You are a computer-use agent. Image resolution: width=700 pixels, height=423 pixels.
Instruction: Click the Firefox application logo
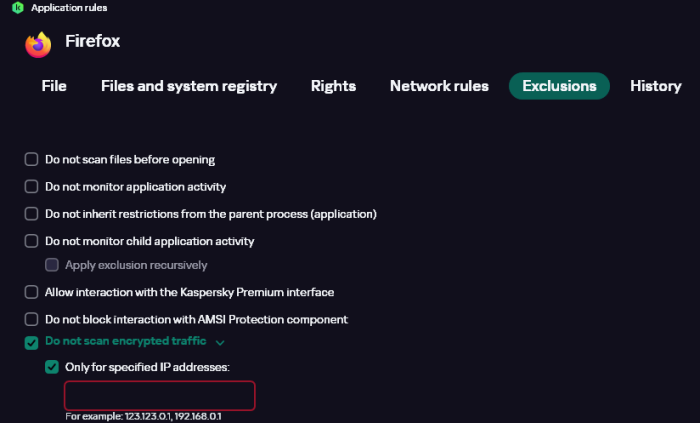click(x=38, y=44)
